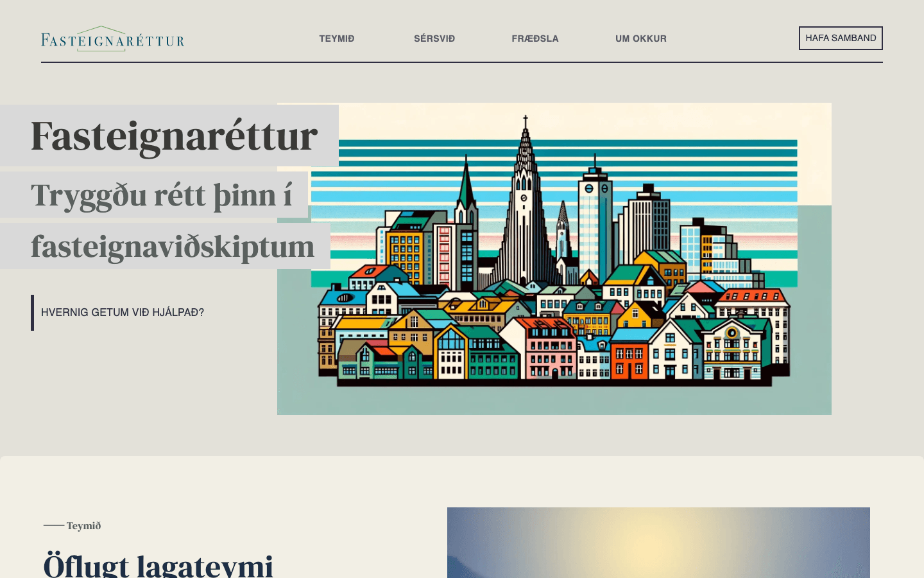Click the Hafa samband button

pos(841,38)
